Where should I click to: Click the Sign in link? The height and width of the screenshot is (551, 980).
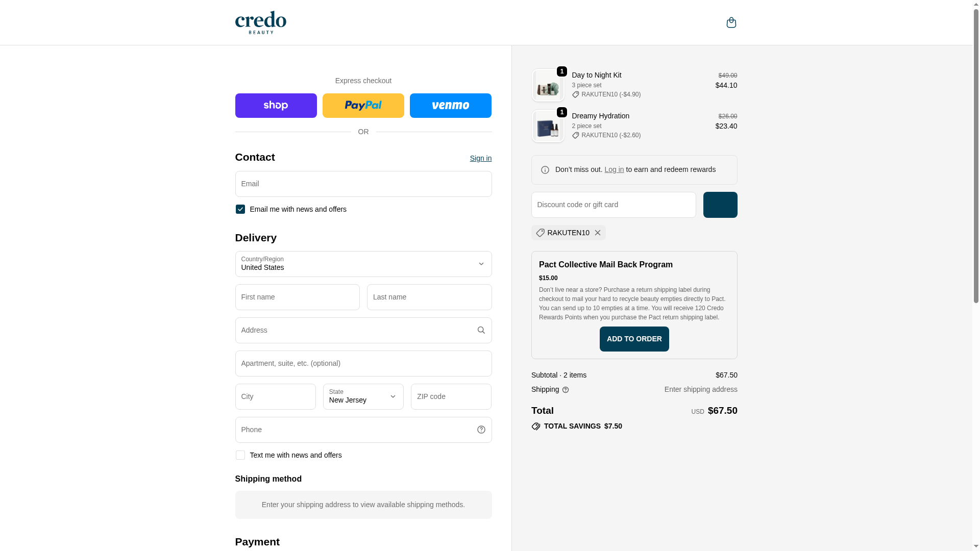point(480,158)
